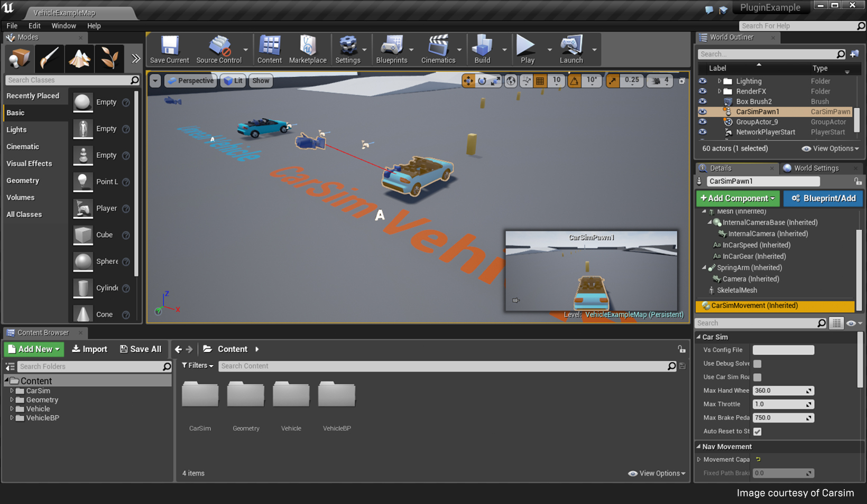This screenshot has width=867, height=504.
Task: Expand the Vehicle folder in the Content tree
Action: (13, 408)
